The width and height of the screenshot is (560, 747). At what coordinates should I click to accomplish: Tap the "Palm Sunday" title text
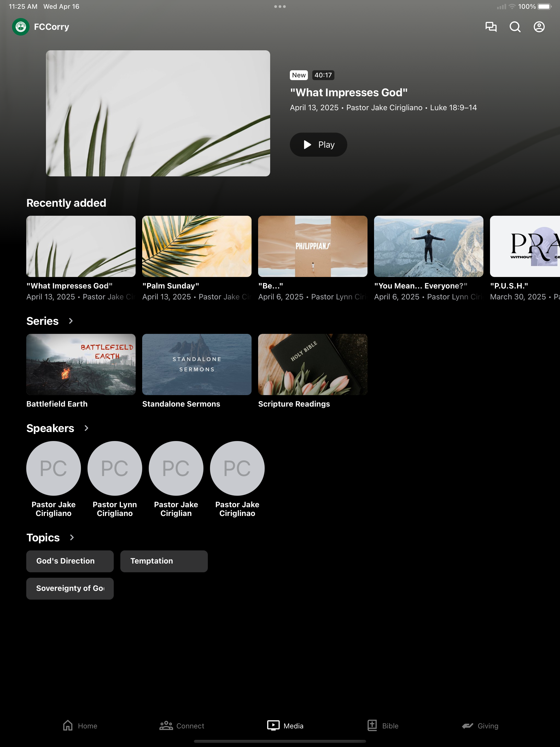pyautogui.click(x=171, y=286)
